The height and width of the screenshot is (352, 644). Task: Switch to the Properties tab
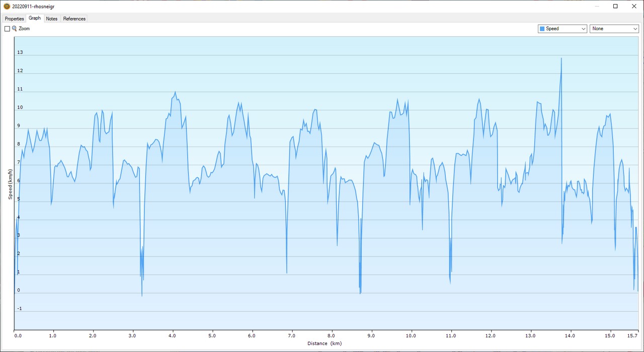(15, 19)
